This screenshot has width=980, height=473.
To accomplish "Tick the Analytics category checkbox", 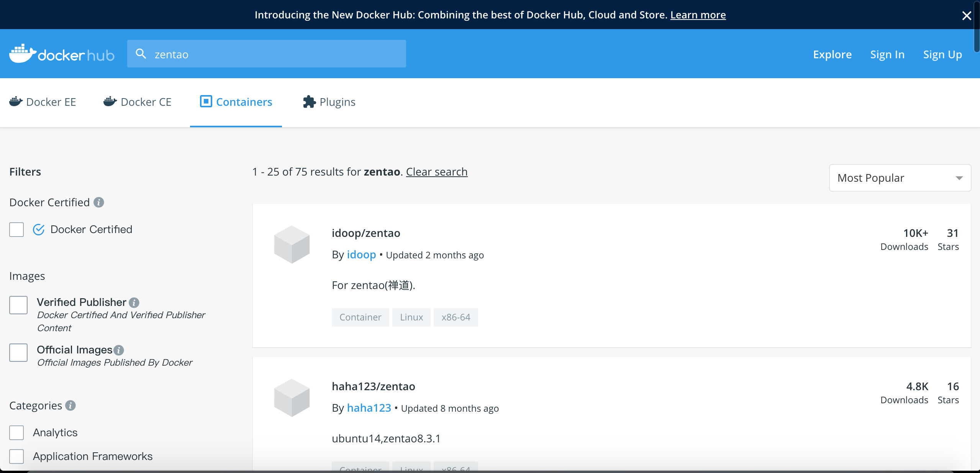I will point(16,433).
